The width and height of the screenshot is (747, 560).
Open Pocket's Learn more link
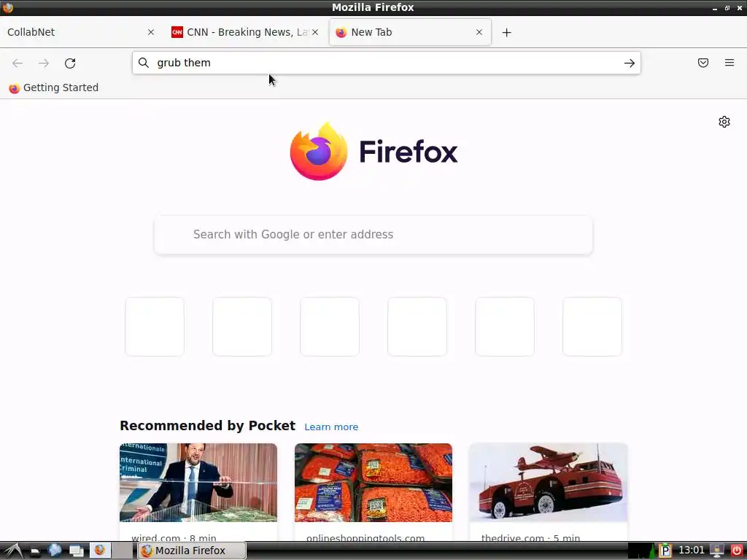(331, 427)
